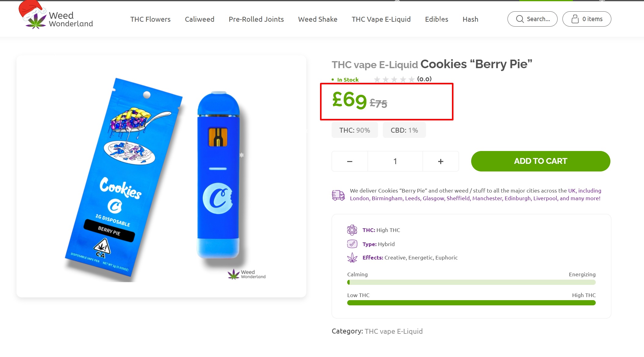Open the THC Flowers menu
644x357 pixels.
(150, 19)
